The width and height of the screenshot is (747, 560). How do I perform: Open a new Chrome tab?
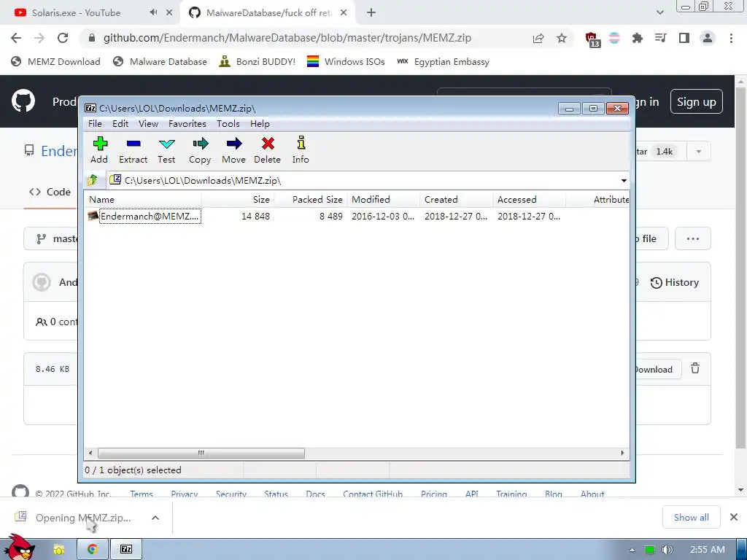click(x=371, y=13)
